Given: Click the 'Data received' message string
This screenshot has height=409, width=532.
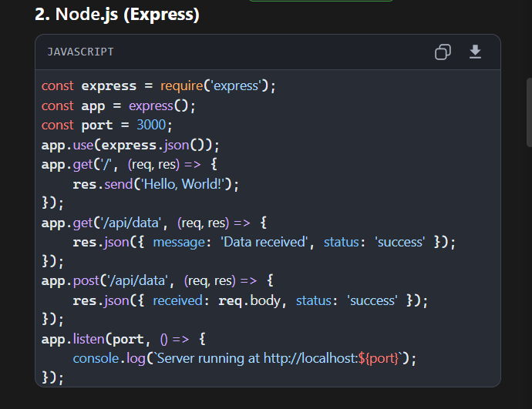Looking at the screenshot, I should click(265, 242).
